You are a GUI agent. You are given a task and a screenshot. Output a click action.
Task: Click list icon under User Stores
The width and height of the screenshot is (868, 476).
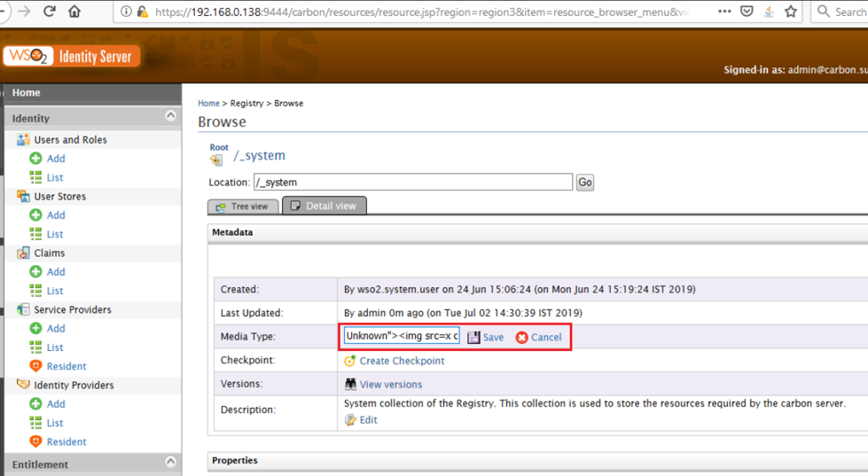[35, 234]
